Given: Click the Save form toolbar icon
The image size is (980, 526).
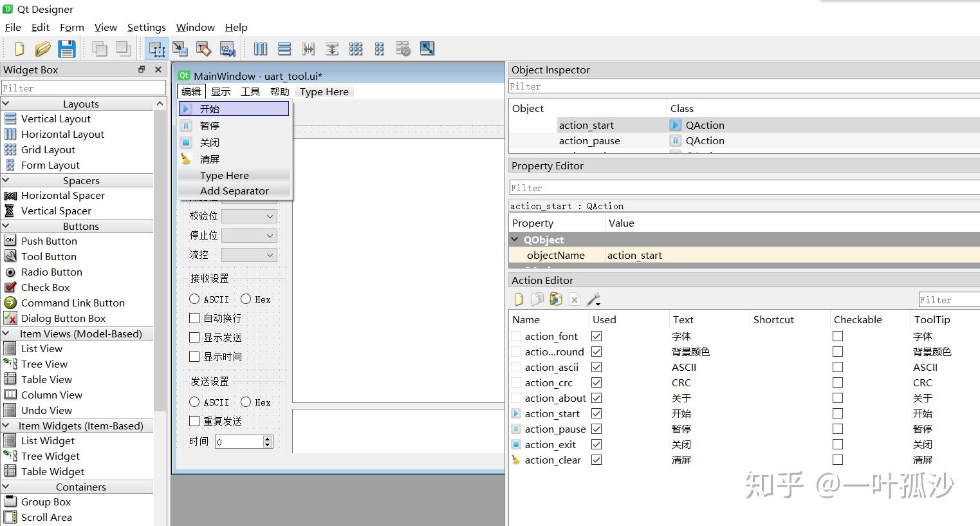Looking at the screenshot, I should (67, 49).
